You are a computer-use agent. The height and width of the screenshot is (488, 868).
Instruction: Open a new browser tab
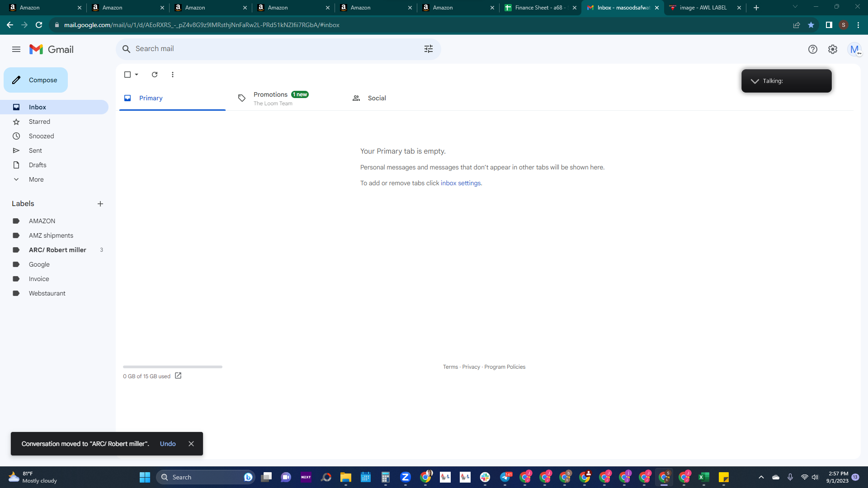click(756, 8)
